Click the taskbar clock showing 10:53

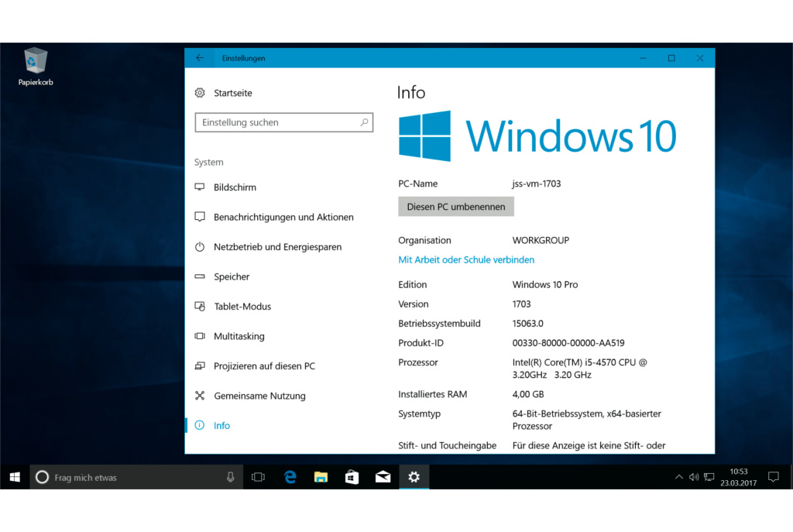738,477
